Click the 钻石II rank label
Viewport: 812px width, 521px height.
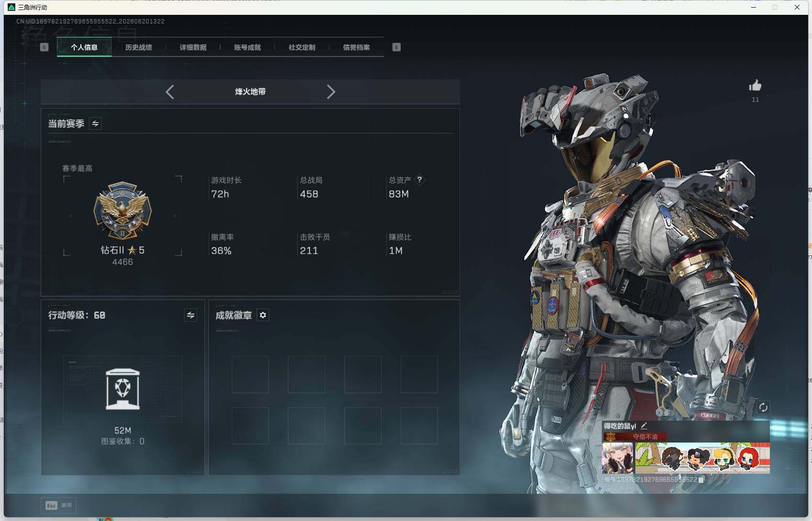[x=122, y=250]
